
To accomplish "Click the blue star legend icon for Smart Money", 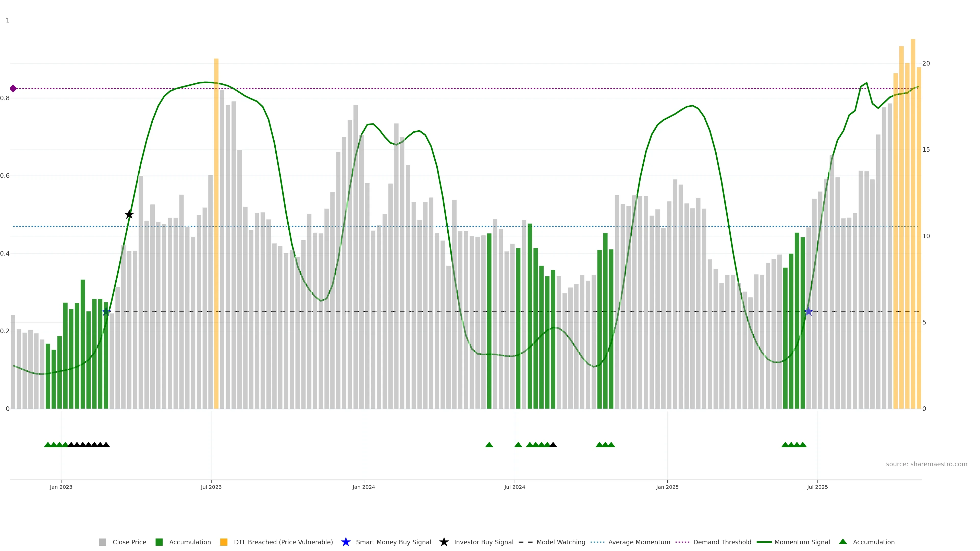I will pos(346,542).
